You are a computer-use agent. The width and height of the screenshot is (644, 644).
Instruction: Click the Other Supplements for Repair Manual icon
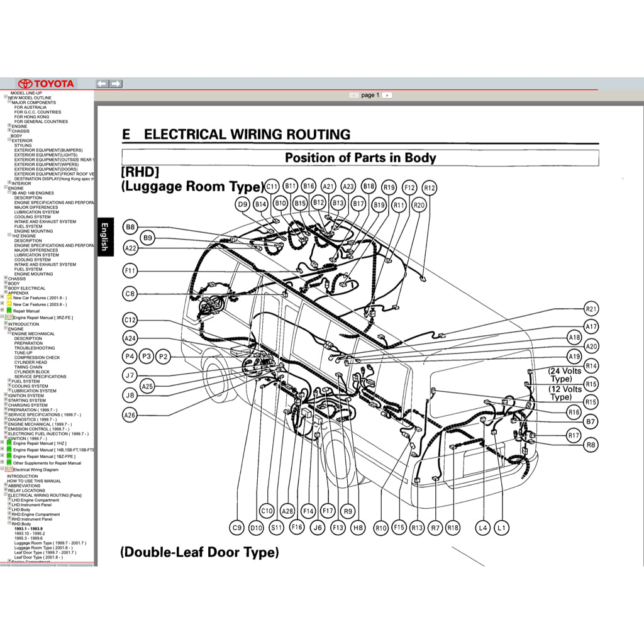tap(9, 462)
